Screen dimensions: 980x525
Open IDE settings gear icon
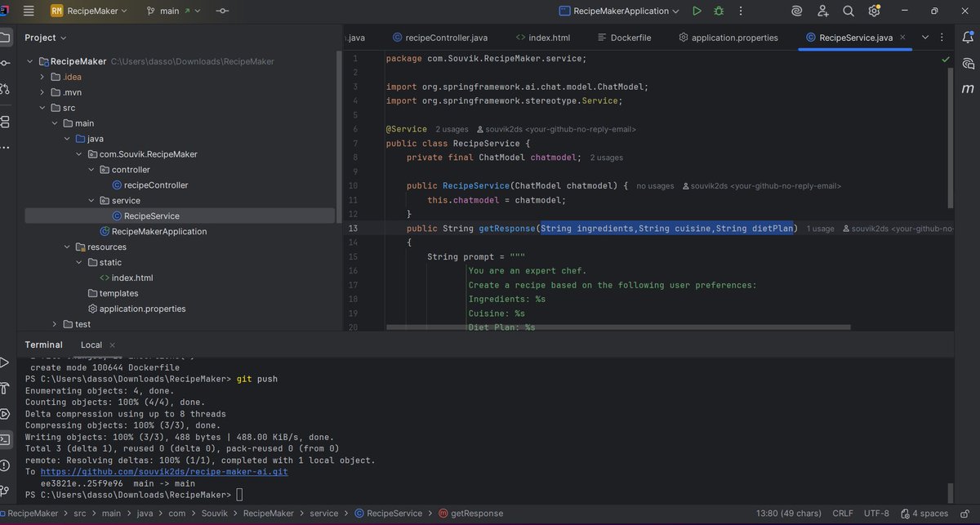[x=874, y=11]
